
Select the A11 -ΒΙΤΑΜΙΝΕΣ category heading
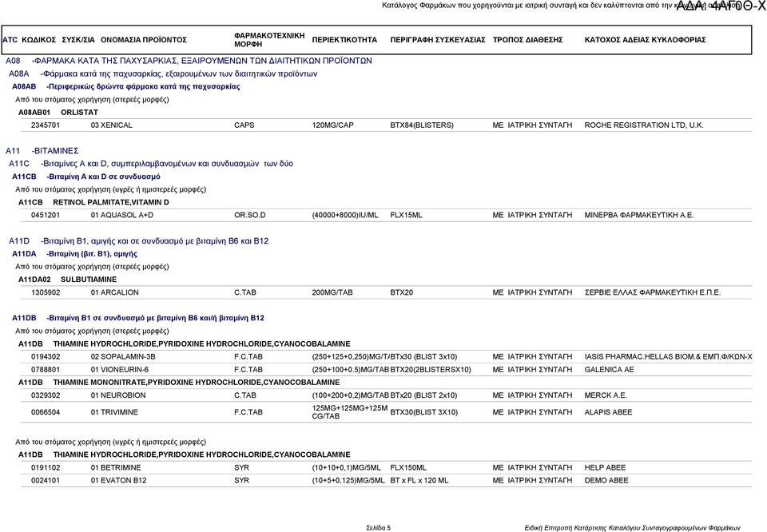click(42, 151)
